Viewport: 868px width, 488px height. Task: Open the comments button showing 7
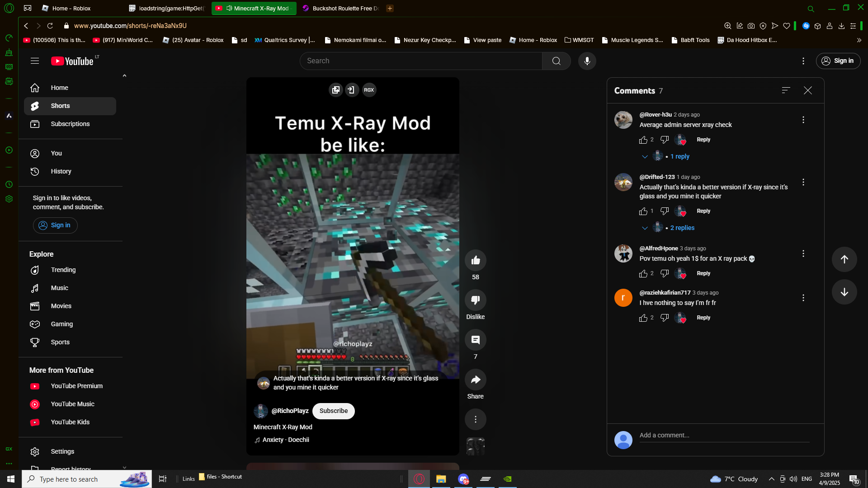476,340
